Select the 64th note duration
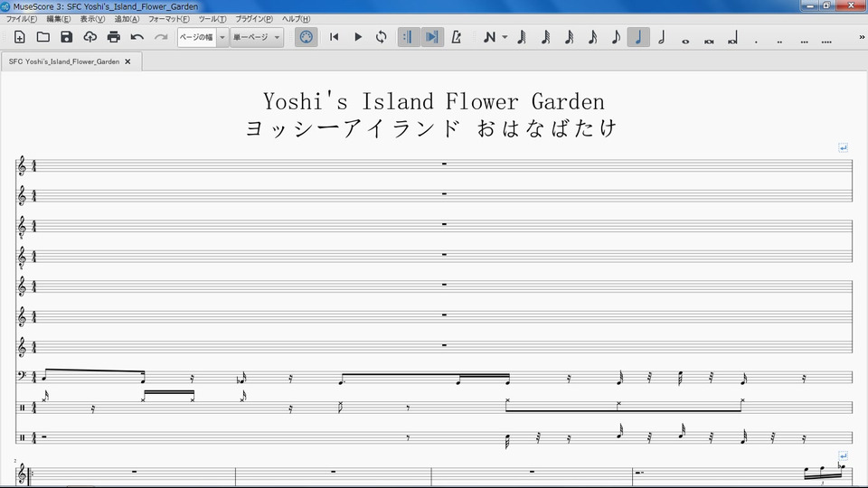This screenshot has height=488, width=868. click(545, 37)
